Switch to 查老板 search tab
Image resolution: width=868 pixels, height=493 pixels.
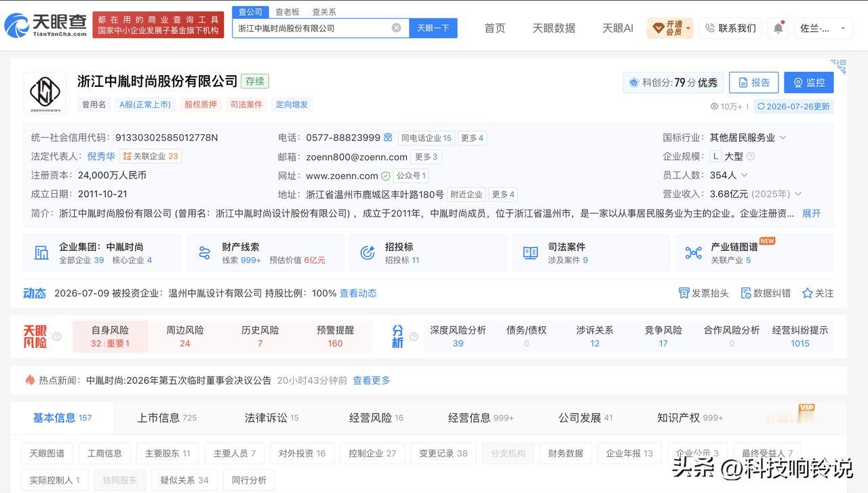coord(288,12)
